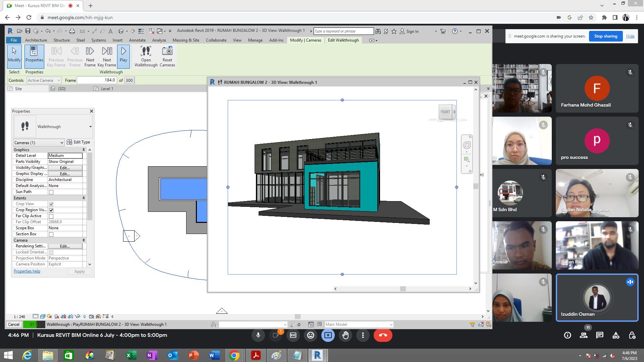Click the zoom region icon in navigation bar
This screenshot has height=362, width=644.
click(467, 160)
